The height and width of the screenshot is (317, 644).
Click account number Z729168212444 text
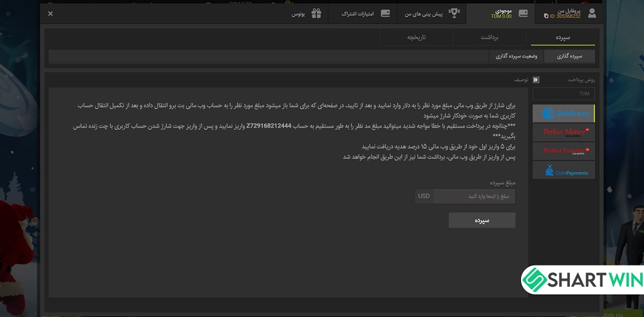point(269,126)
